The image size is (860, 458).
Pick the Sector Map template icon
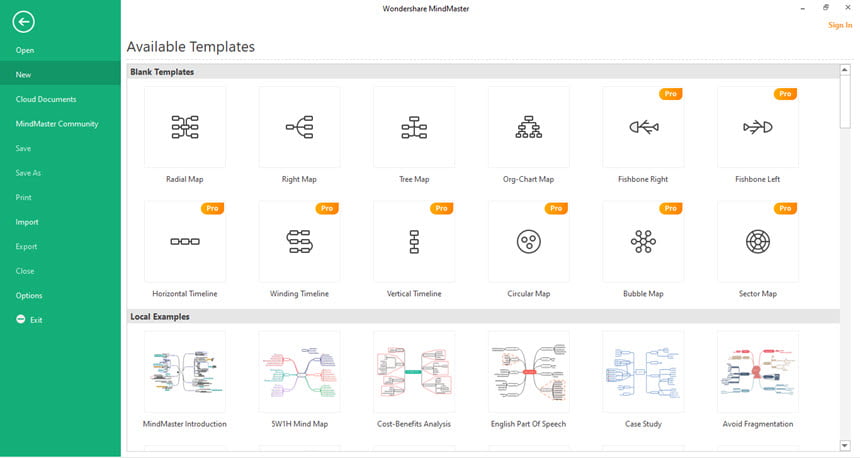click(x=758, y=241)
